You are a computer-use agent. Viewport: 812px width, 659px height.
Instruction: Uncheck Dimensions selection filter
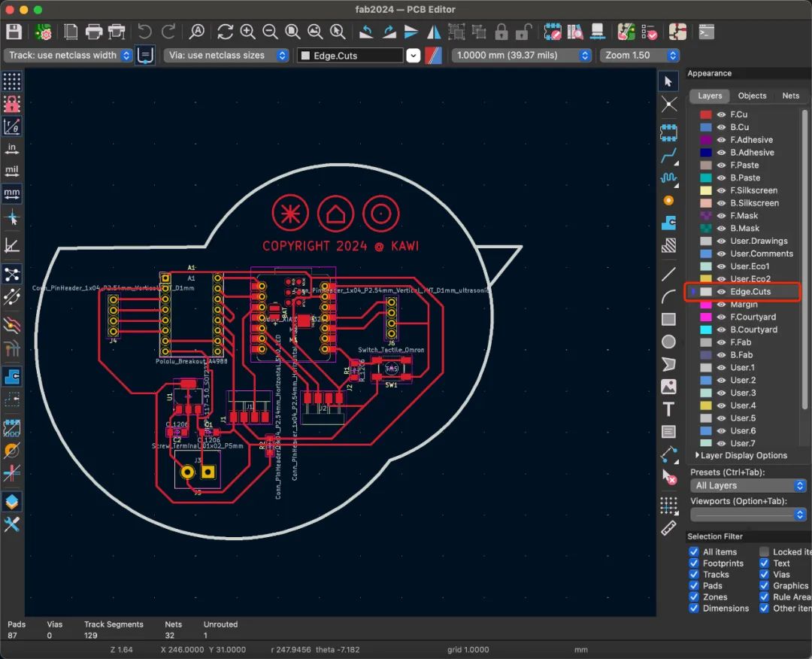[x=694, y=609]
